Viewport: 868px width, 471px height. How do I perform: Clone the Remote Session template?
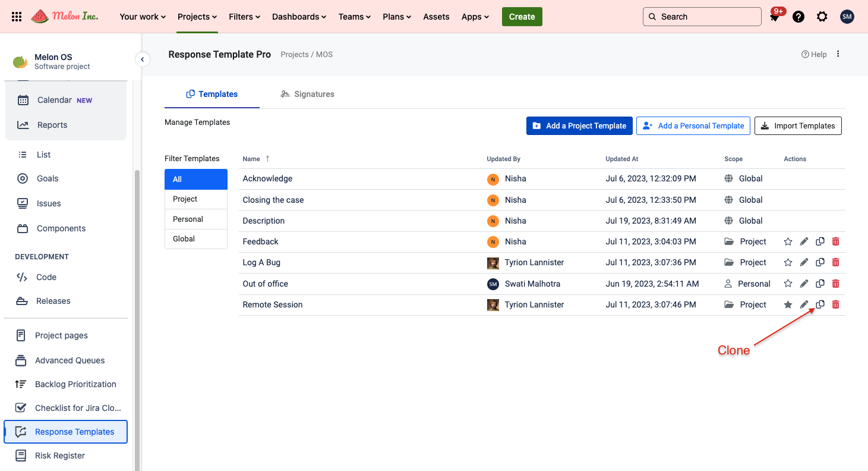coord(820,304)
